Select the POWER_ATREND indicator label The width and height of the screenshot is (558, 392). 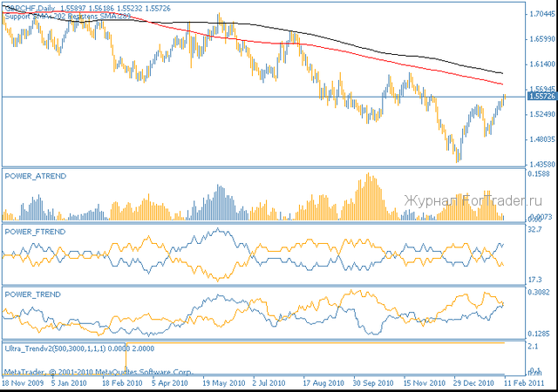[x=35, y=176]
